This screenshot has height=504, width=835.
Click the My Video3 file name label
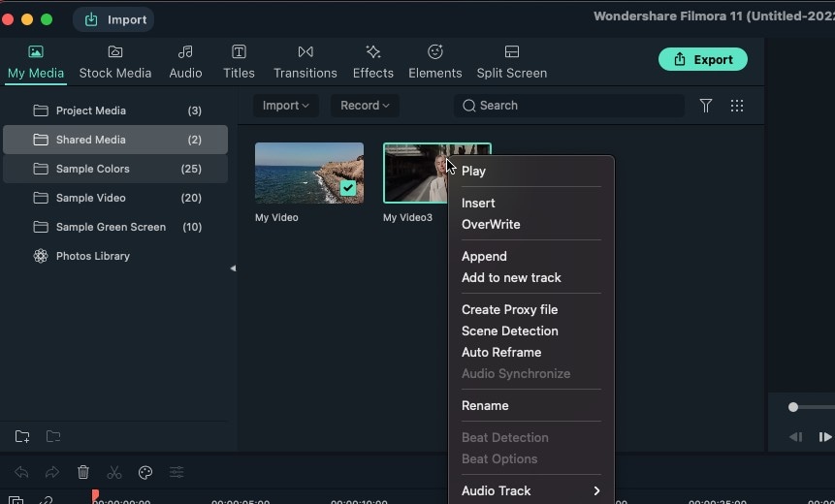[x=407, y=217]
